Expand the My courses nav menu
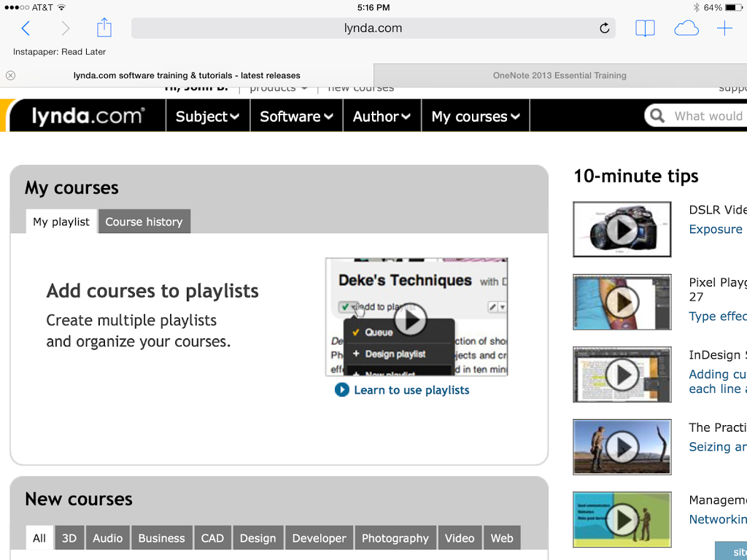747x560 pixels. tap(476, 116)
